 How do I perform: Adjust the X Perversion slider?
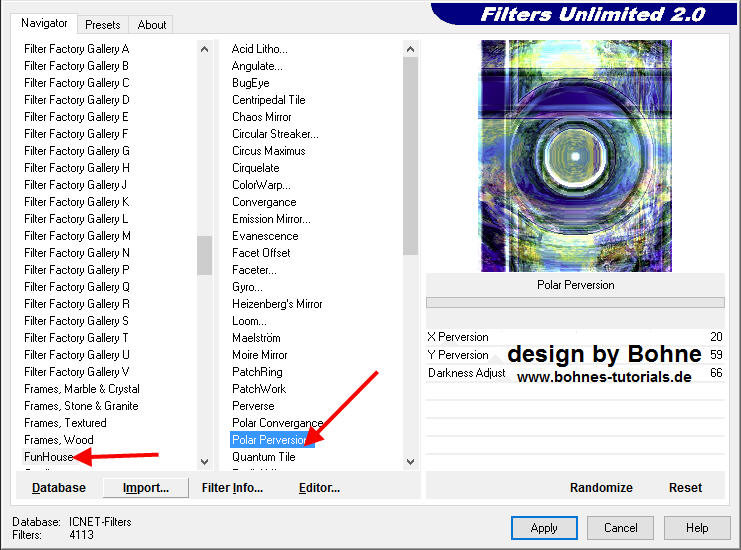(x=575, y=337)
